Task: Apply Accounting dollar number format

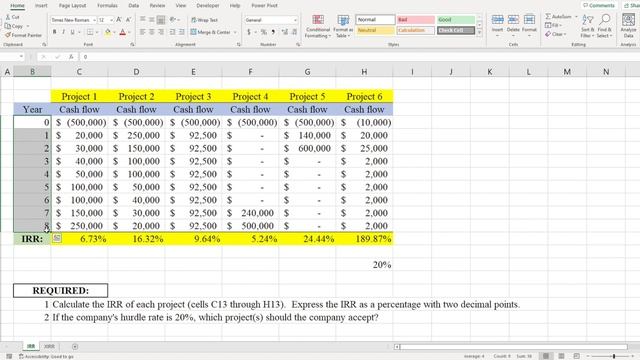Action: (249, 32)
